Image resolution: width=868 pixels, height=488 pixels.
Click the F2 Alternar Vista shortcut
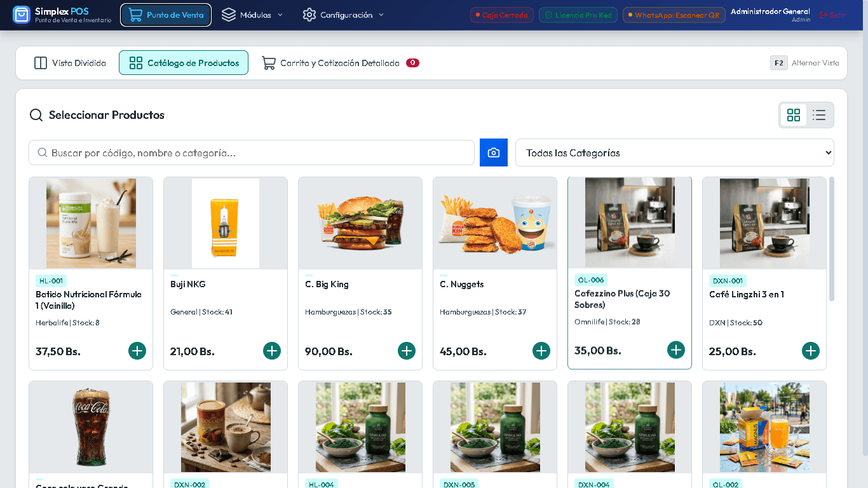pos(804,63)
